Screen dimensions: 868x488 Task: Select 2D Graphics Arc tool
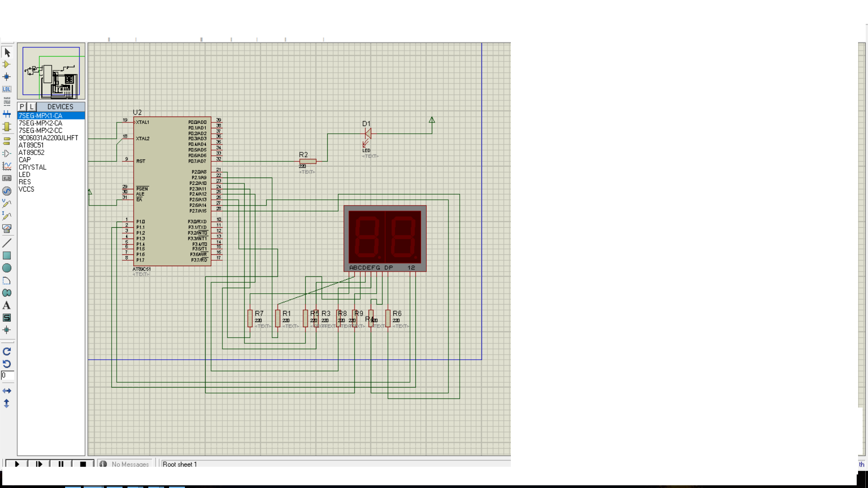[x=7, y=281]
